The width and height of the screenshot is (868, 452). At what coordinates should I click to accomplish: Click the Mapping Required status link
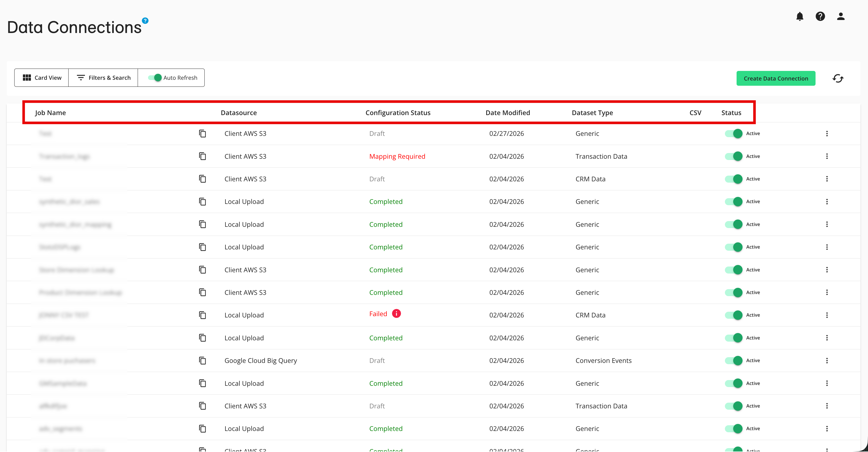pyautogui.click(x=397, y=156)
